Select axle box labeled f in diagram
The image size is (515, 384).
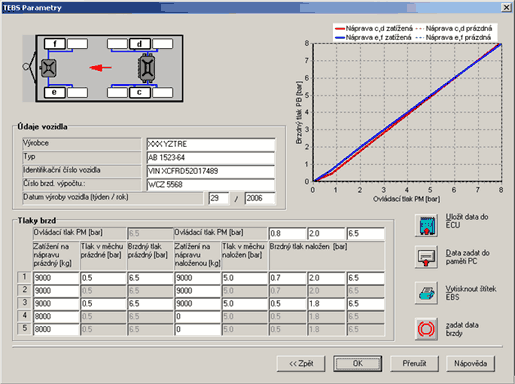coord(55,44)
